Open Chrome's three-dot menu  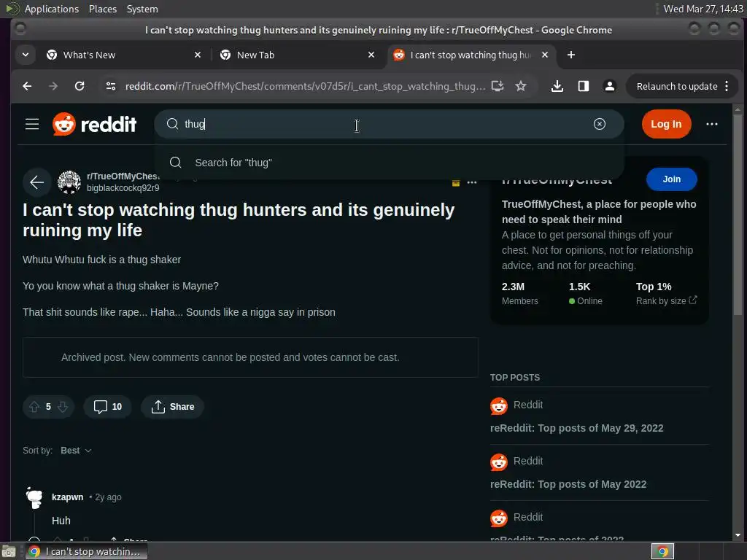tap(727, 86)
